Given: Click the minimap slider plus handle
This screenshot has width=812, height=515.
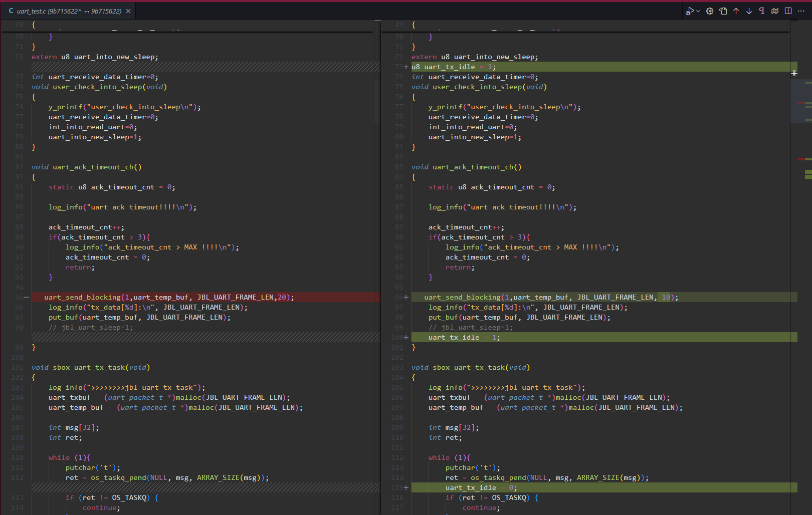Looking at the screenshot, I should pyautogui.click(x=794, y=73).
